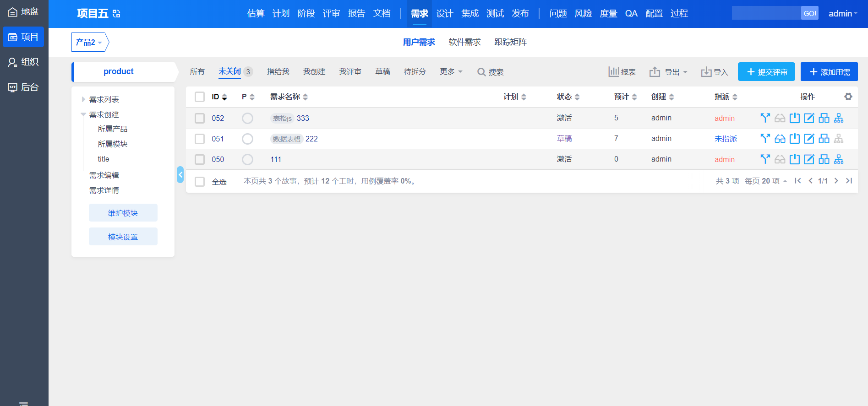Click the split arrows icon for requirement 052
Screen dimensions: 868x406
[765, 118]
